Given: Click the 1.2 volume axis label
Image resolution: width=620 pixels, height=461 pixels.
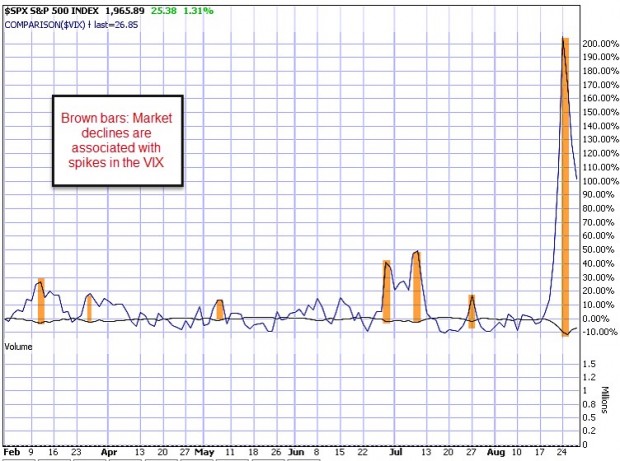Looking at the screenshot, I should pyautogui.click(x=589, y=377).
